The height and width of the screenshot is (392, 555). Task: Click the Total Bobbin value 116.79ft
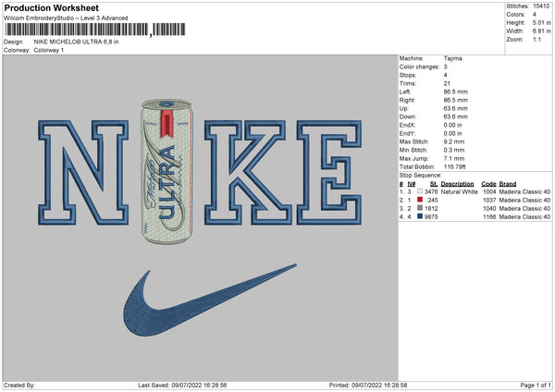coord(455,167)
